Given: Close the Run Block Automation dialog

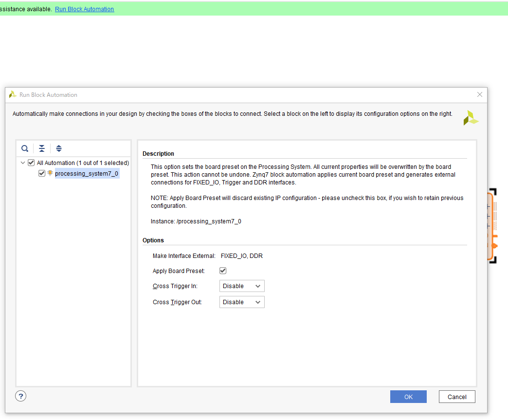Looking at the screenshot, I should coord(479,94).
